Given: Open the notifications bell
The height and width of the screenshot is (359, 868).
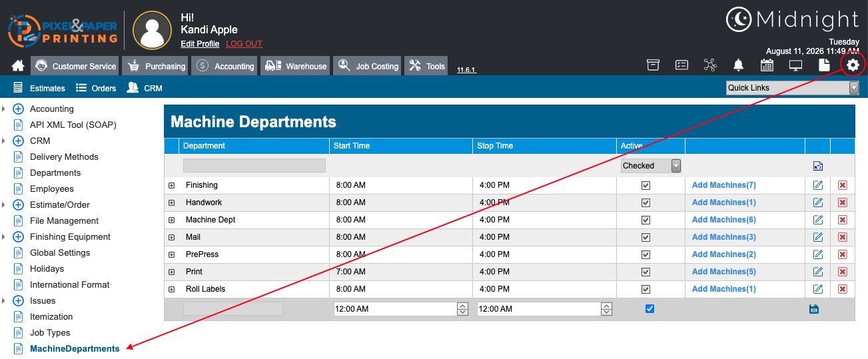Looking at the screenshot, I should point(739,65).
